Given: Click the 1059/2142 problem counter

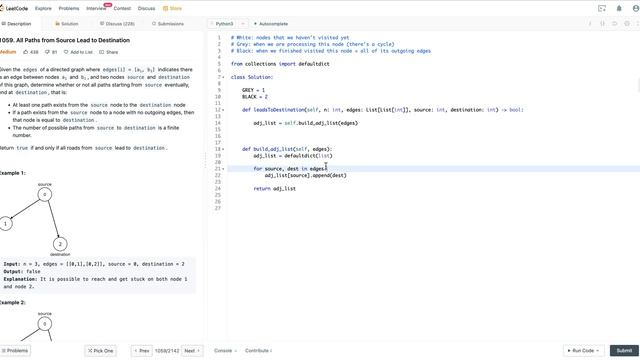Looking at the screenshot, I should [x=167, y=351].
